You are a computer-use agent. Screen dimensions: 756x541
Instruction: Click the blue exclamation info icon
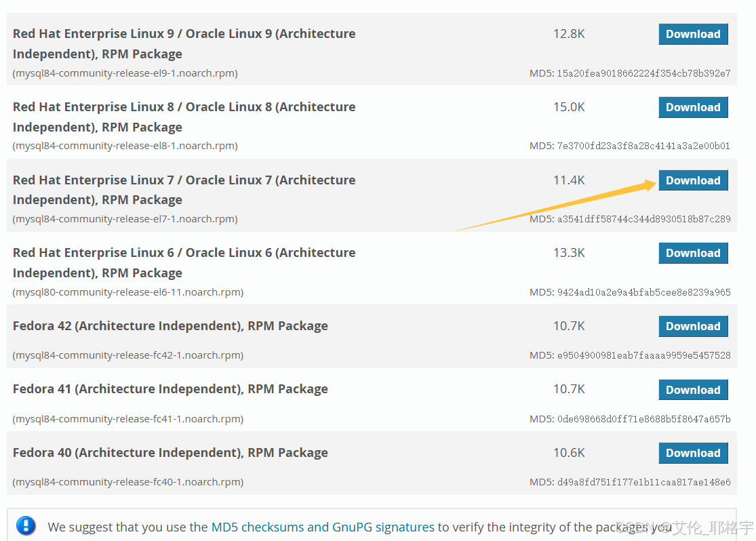[26, 525]
